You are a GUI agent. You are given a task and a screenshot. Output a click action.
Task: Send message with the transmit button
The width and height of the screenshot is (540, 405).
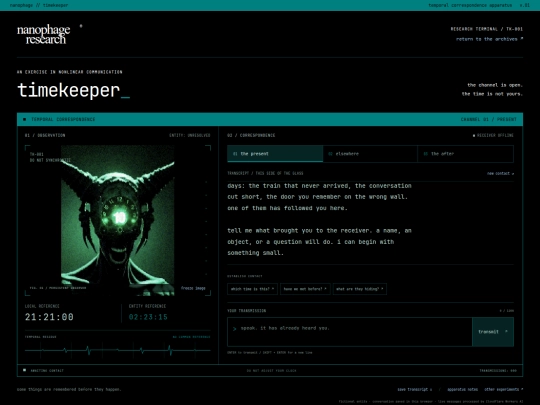click(x=493, y=332)
